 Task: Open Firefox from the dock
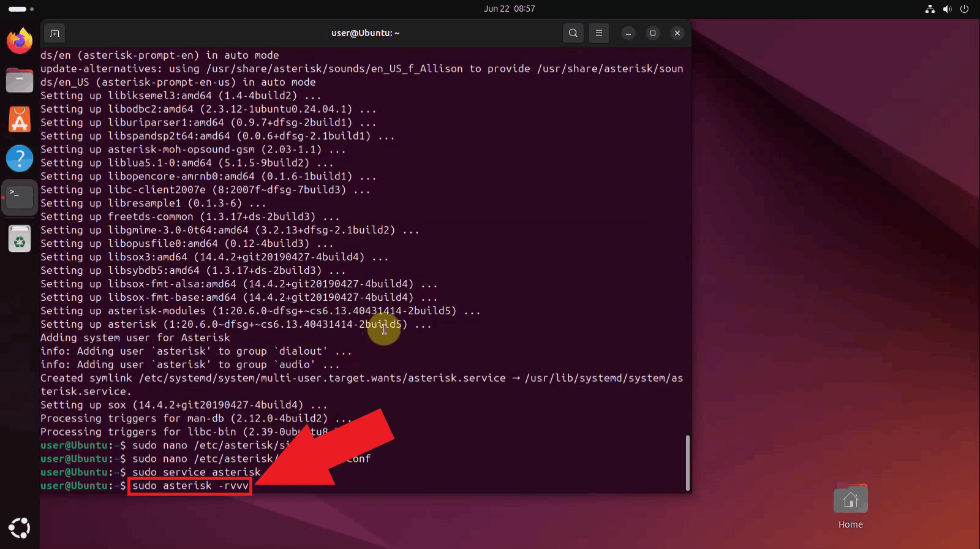point(20,40)
